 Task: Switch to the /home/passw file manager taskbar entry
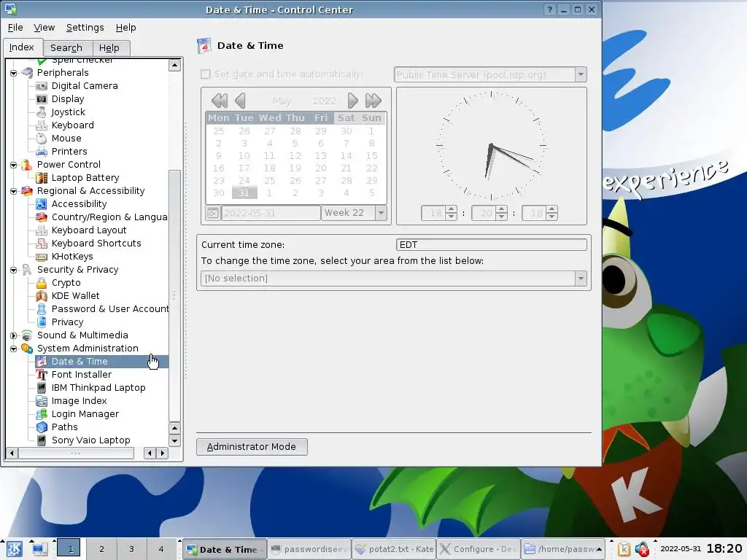point(562,549)
